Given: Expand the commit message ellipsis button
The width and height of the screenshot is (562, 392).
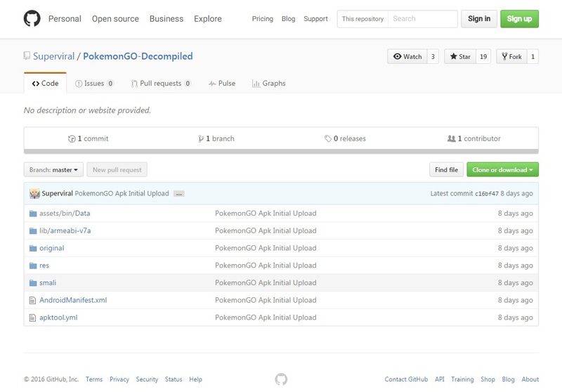Looking at the screenshot, I should pos(179,194).
